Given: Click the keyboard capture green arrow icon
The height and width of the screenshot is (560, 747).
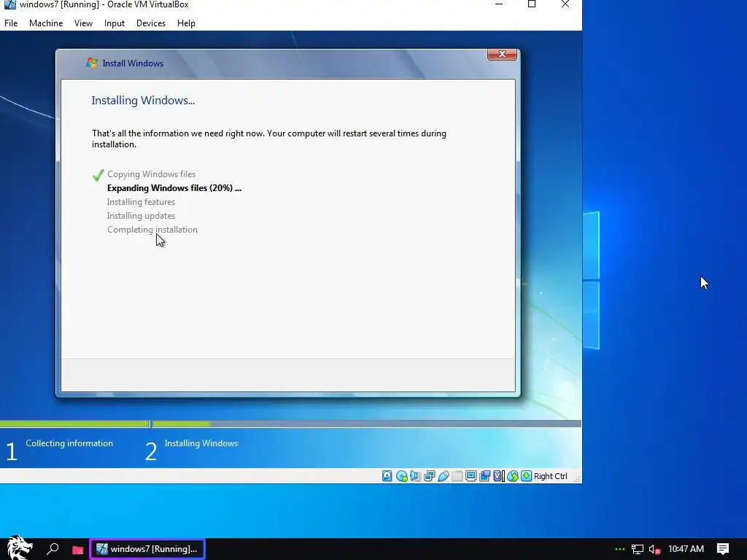Looking at the screenshot, I should point(526,475).
